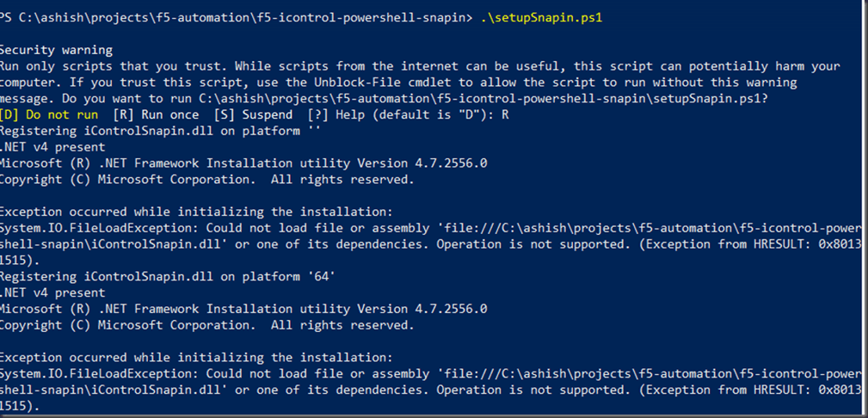Click the first System.IO.FileLoadException text

pyautogui.click(x=96, y=228)
